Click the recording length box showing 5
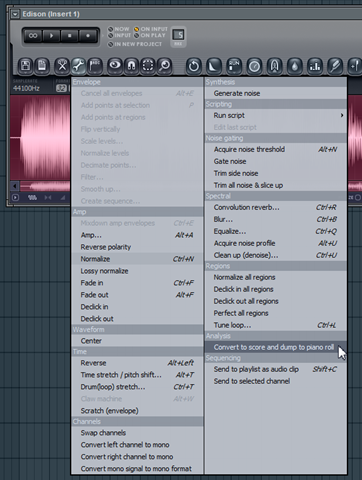The height and width of the screenshot is (480, 362). [178, 35]
